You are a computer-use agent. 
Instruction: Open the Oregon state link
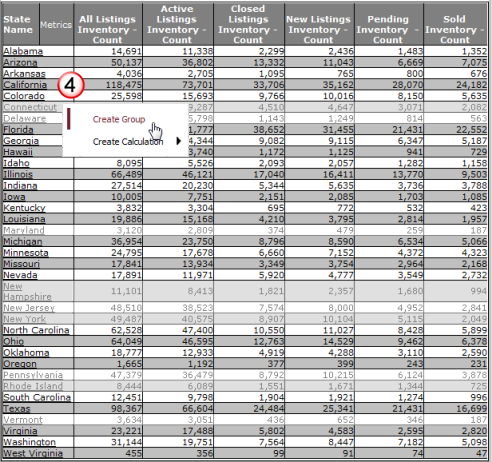(20, 364)
